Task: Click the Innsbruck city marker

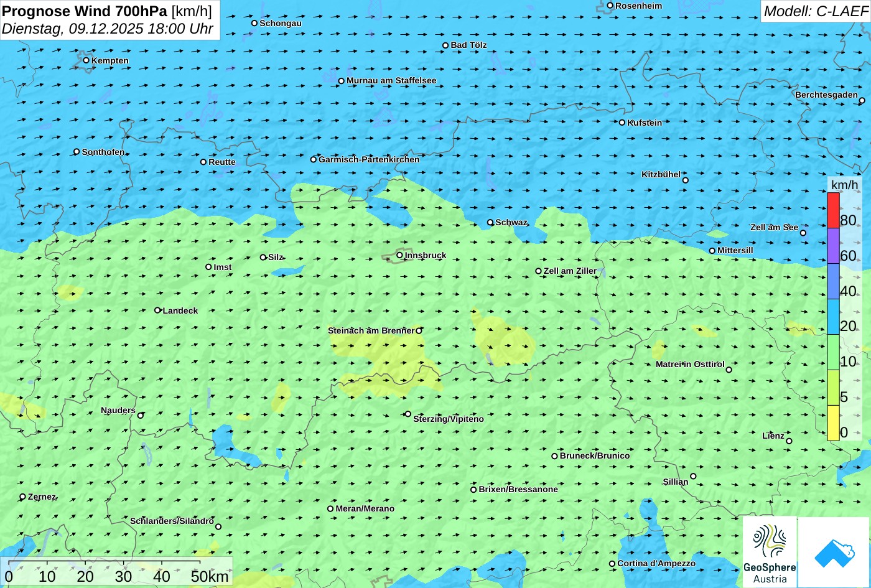Action: [x=399, y=255]
